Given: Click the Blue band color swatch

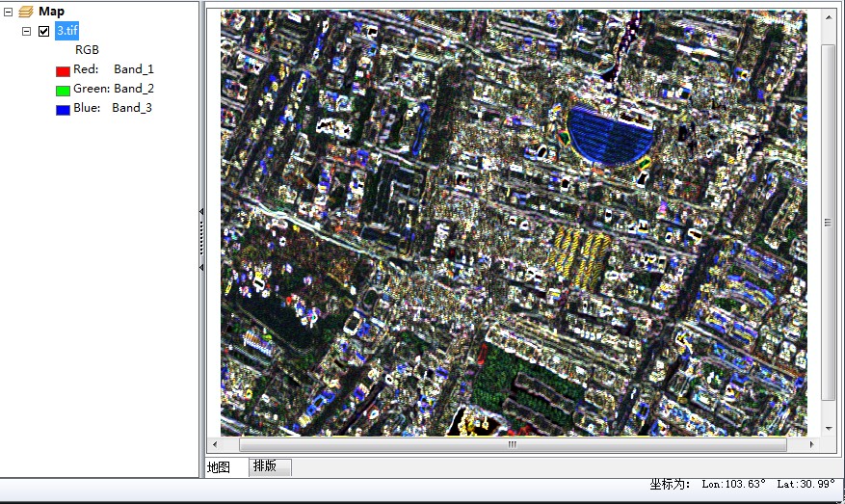Looking at the screenshot, I should tap(63, 109).
